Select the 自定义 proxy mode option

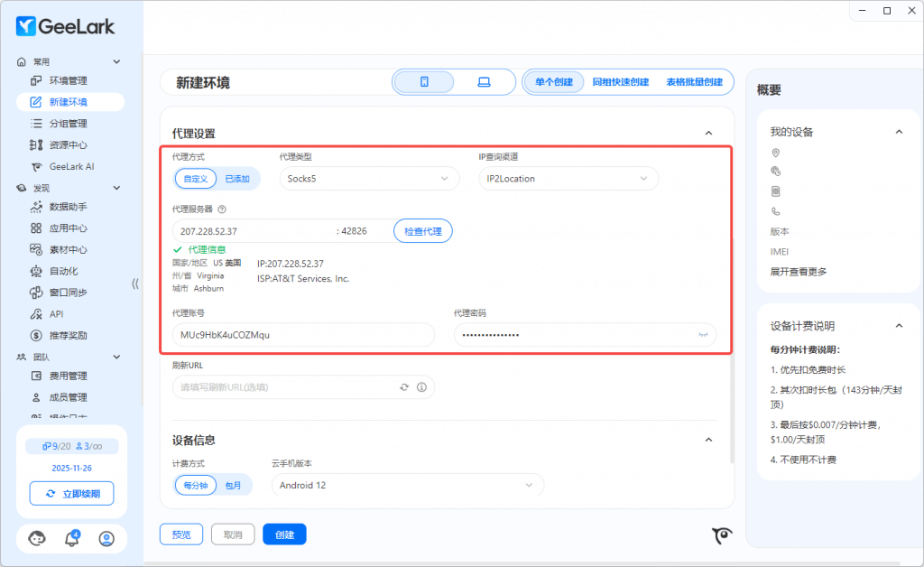point(196,179)
